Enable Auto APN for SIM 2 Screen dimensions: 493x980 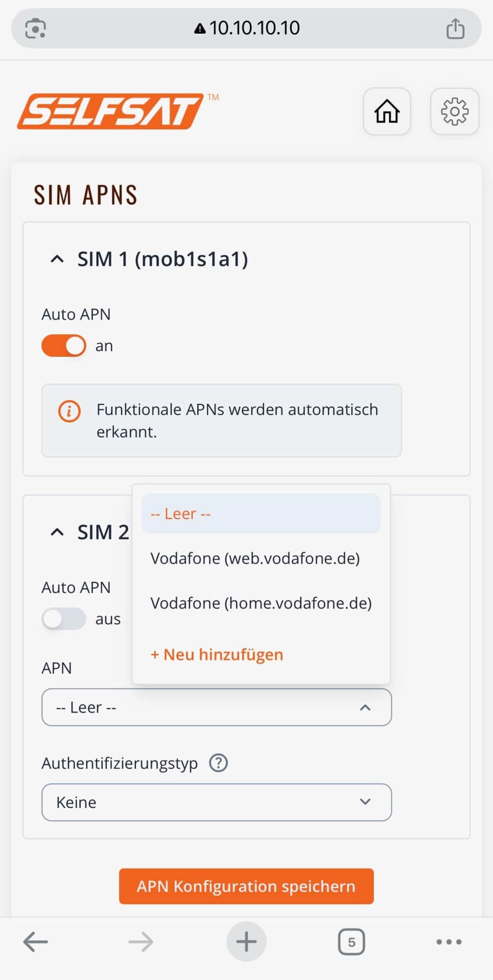pyautogui.click(x=63, y=619)
